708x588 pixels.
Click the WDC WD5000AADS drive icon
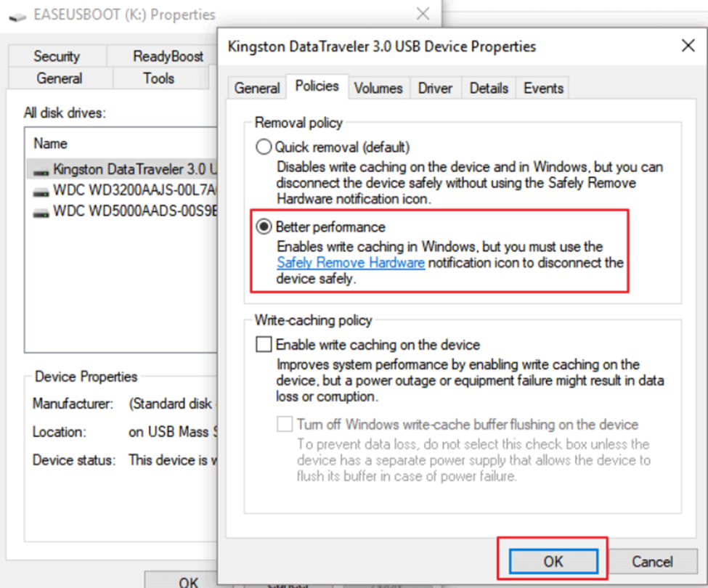(x=41, y=212)
